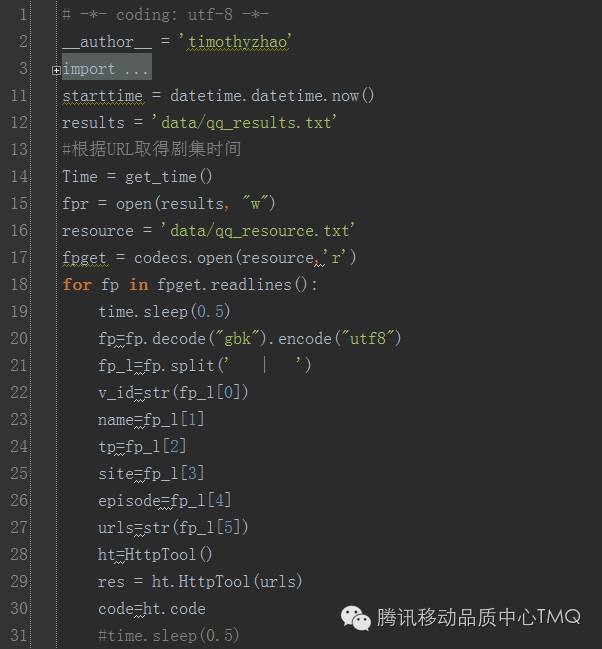
Task: Click the resource variable on line 16
Action: 98,231
